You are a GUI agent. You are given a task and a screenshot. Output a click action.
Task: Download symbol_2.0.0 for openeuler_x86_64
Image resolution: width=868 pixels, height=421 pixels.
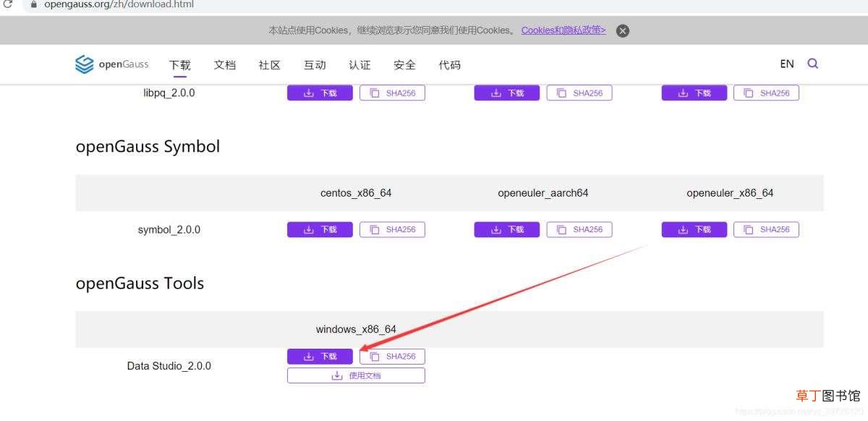pyautogui.click(x=694, y=230)
